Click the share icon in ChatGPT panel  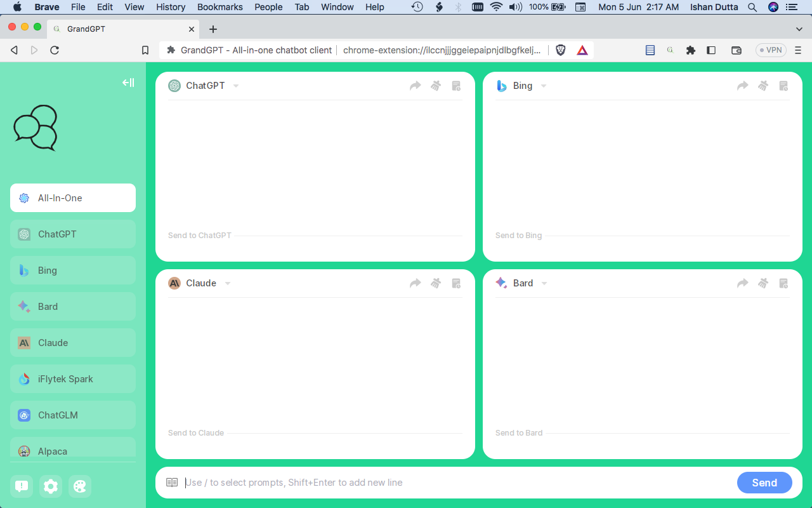(416, 86)
